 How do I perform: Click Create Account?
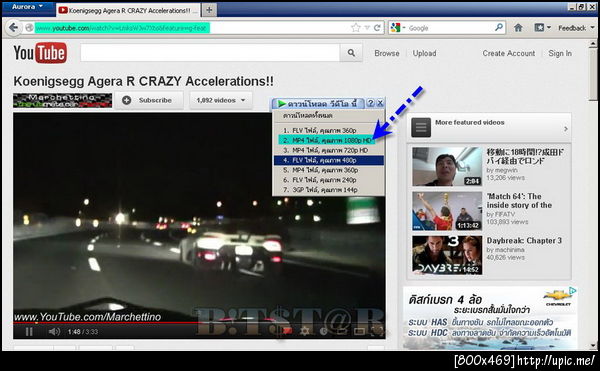click(x=509, y=53)
